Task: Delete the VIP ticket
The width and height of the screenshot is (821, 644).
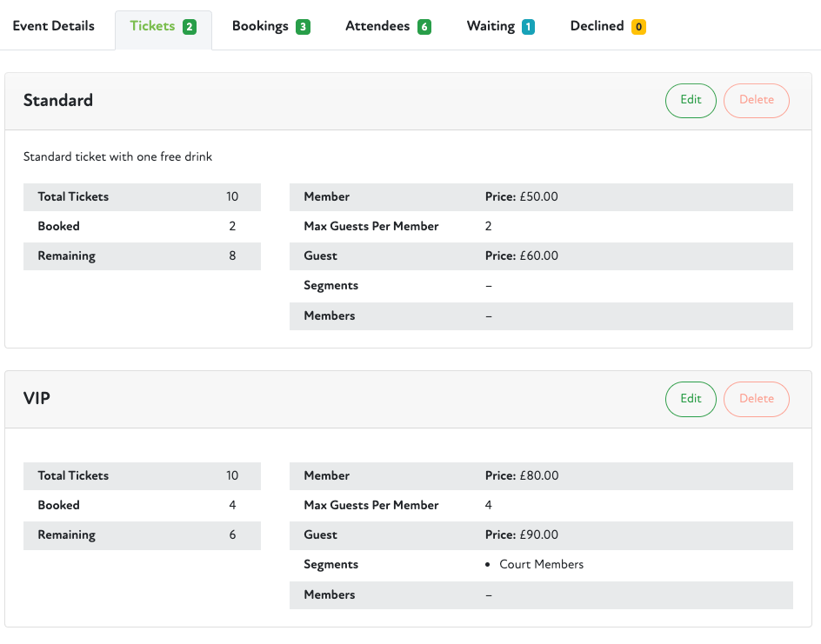Action: pos(756,399)
